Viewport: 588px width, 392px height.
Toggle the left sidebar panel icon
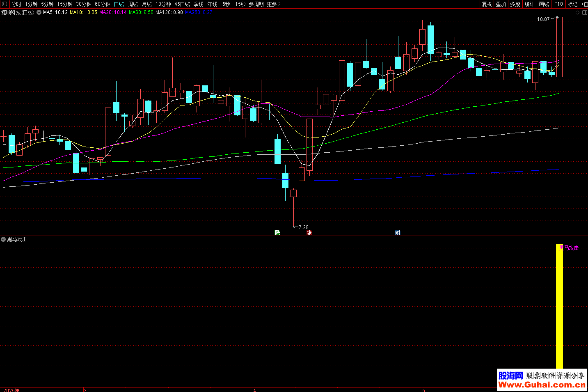[x=5, y=4]
